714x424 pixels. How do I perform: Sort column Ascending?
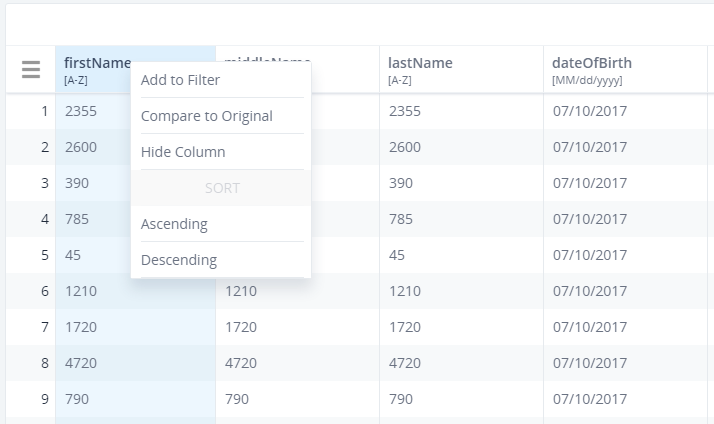click(x=174, y=224)
